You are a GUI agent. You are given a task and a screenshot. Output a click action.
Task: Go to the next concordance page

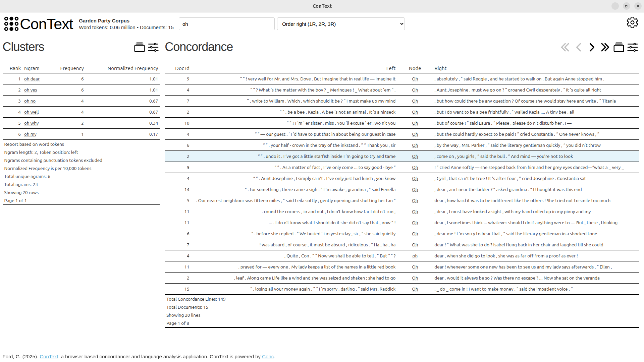[591, 47]
